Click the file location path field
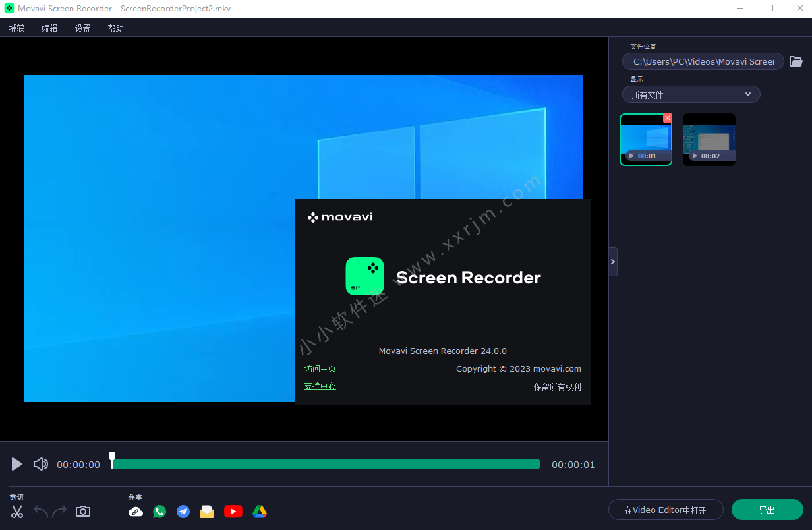 [x=703, y=61]
